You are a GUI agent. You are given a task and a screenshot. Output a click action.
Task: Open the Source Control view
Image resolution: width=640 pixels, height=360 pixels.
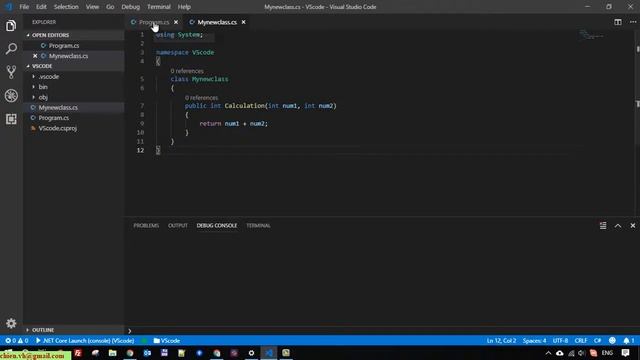(x=11, y=72)
